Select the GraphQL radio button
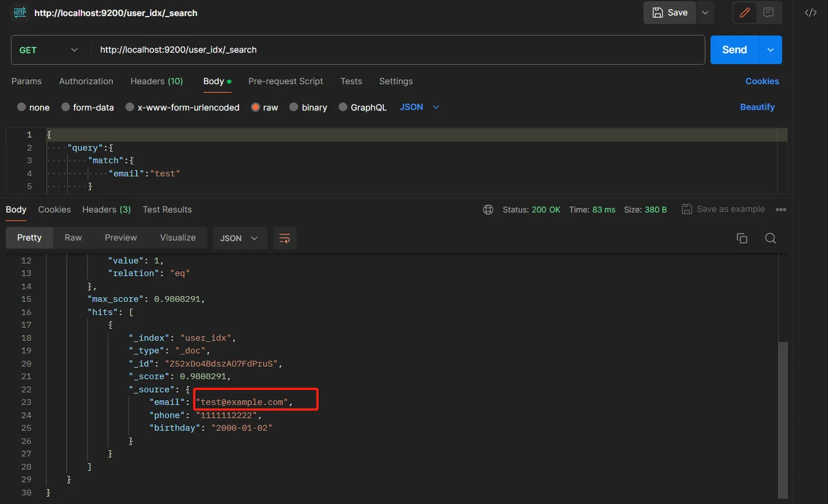 343,107
